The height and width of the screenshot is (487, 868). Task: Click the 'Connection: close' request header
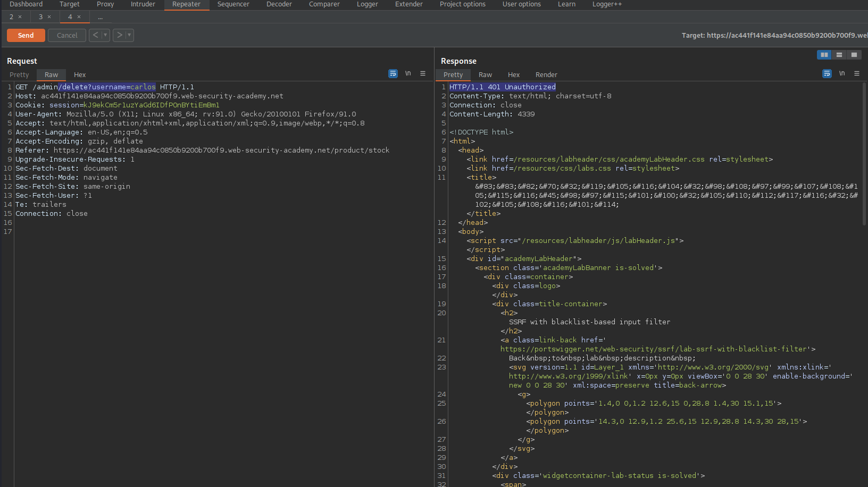tap(52, 213)
